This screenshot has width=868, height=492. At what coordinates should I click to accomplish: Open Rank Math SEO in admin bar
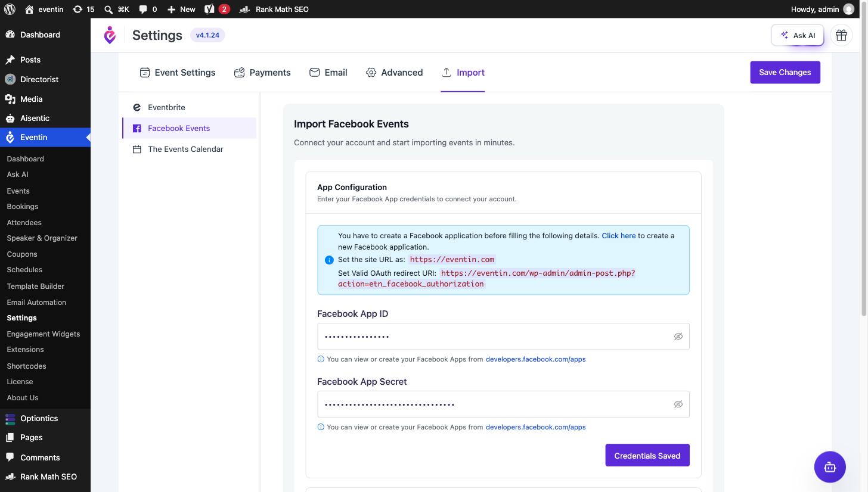click(274, 9)
